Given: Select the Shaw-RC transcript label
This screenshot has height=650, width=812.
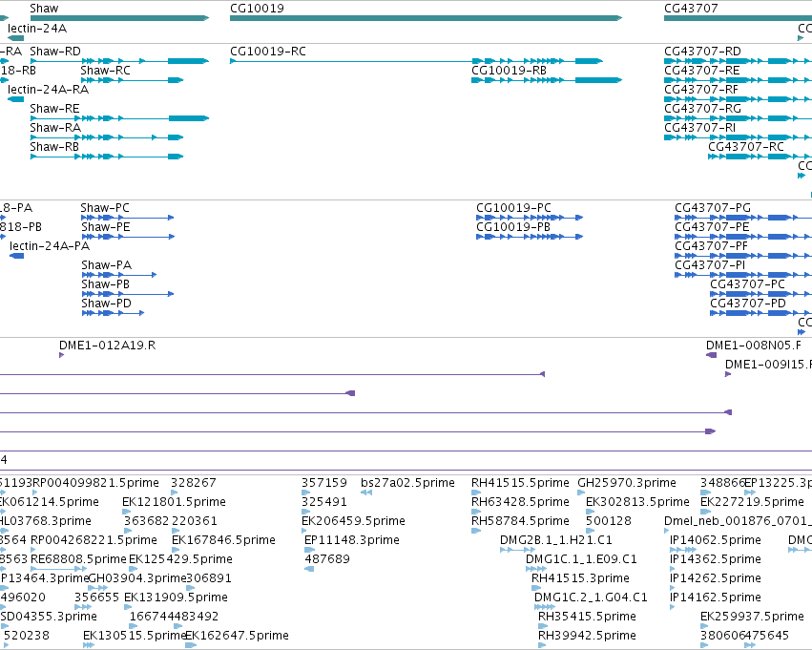Looking at the screenshot, I should pos(105,71).
